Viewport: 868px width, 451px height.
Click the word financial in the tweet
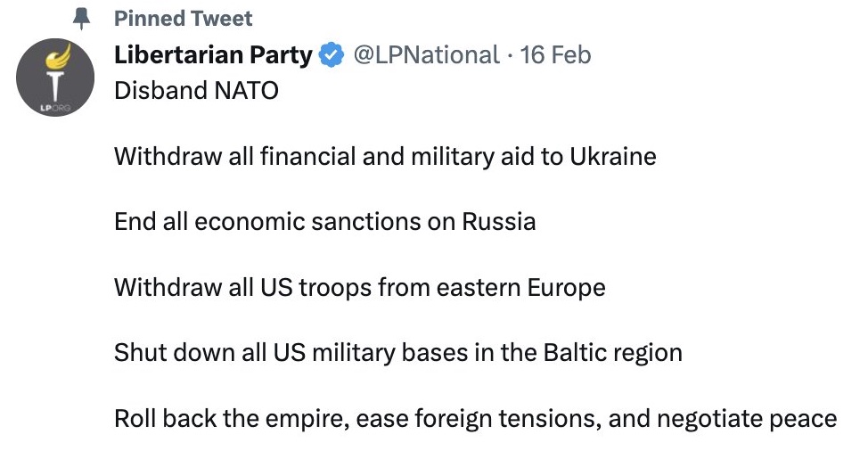click(307, 156)
